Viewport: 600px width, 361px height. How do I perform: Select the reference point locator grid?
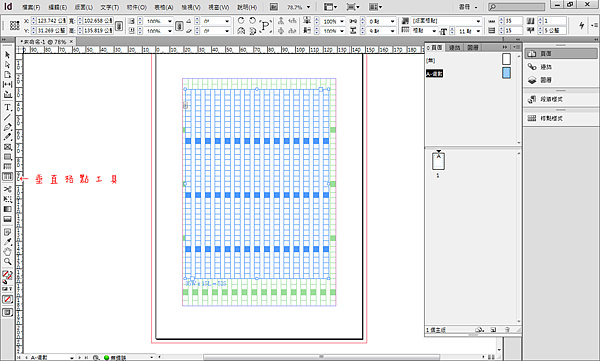click(x=15, y=25)
